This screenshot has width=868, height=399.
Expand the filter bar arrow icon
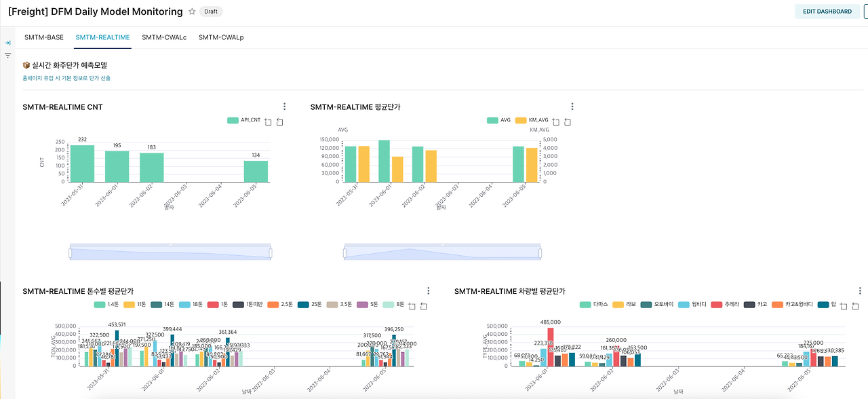click(x=8, y=43)
